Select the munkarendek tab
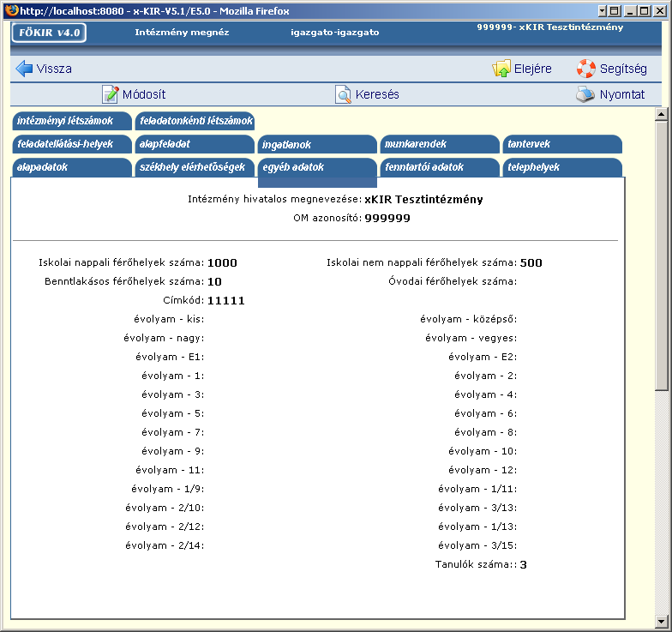This screenshot has height=632, width=672. (x=441, y=144)
